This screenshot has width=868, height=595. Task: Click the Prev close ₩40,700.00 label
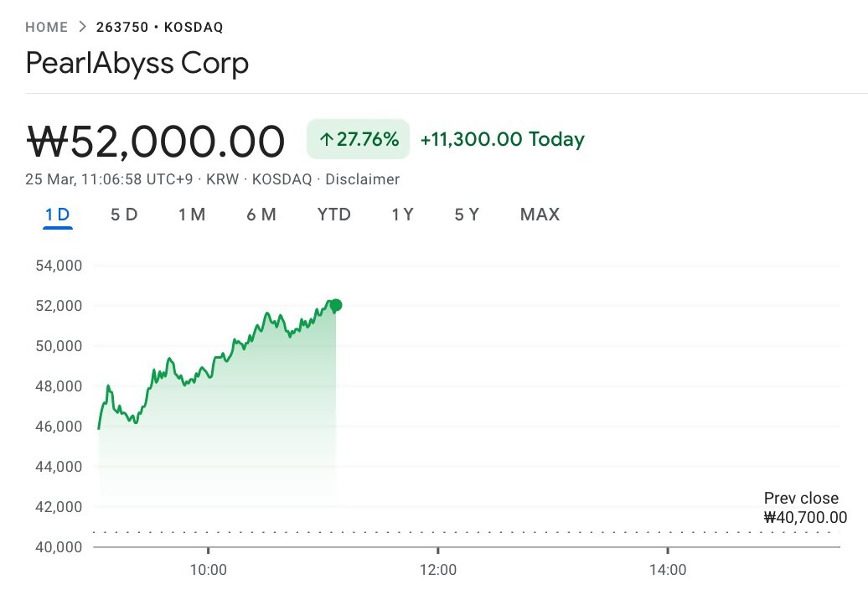(804, 508)
